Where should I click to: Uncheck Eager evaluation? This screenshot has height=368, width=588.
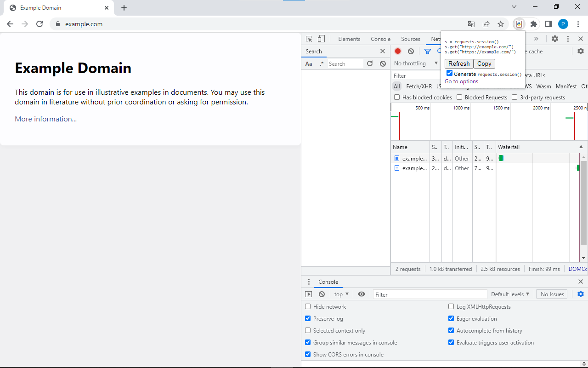pyautogui.click(x=451, y=318)
